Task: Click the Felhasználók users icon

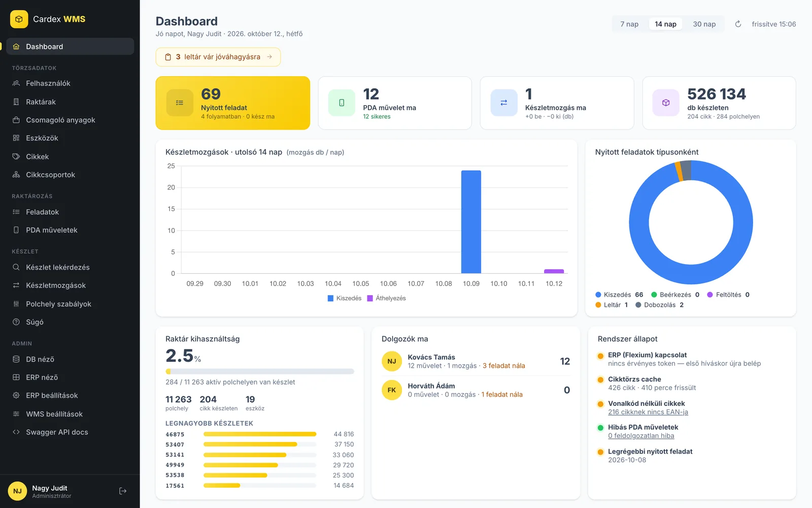Action: coord(16,83)
